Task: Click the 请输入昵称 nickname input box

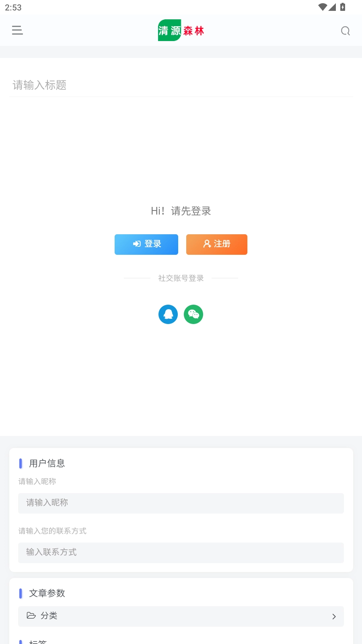Action: [181, 503]
